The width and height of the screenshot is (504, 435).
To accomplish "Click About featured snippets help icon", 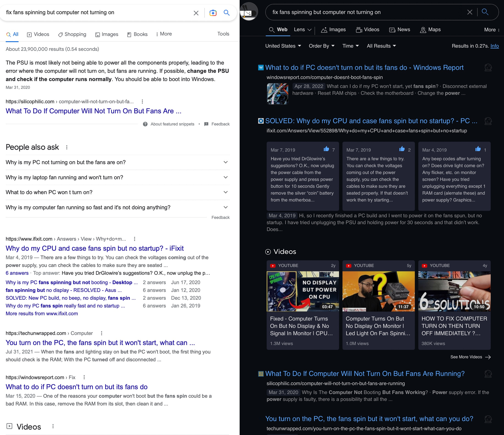I will point(145,124).
